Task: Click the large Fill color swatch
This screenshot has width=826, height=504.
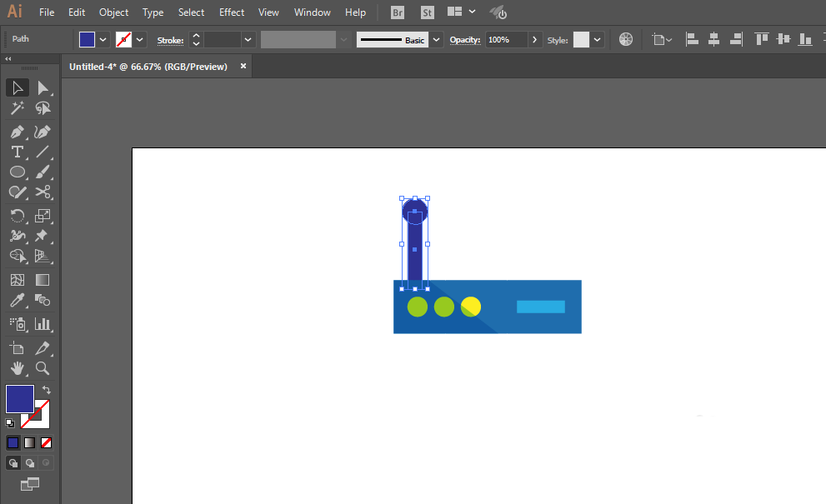Action: tap(20, 399)
